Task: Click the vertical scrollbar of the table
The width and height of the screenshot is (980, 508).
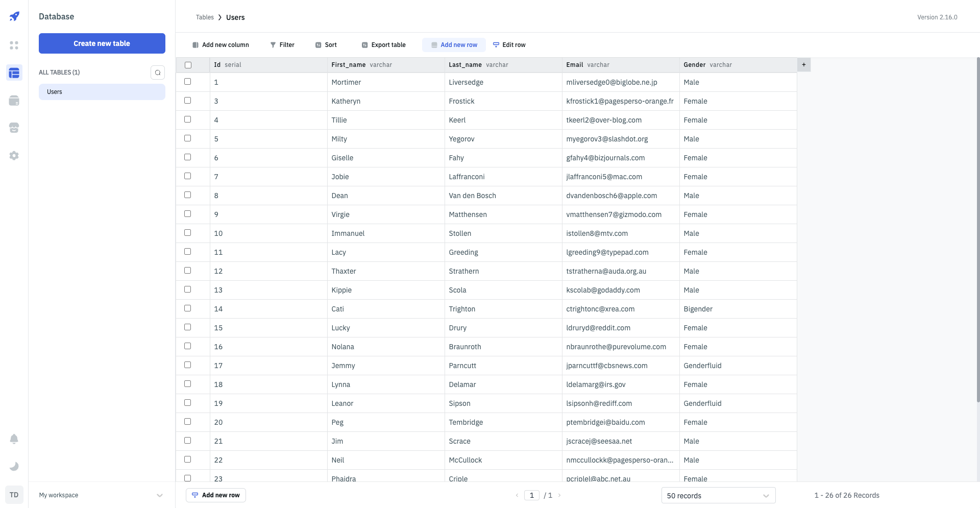Action: pyautogui.click(x=977, y=230)
